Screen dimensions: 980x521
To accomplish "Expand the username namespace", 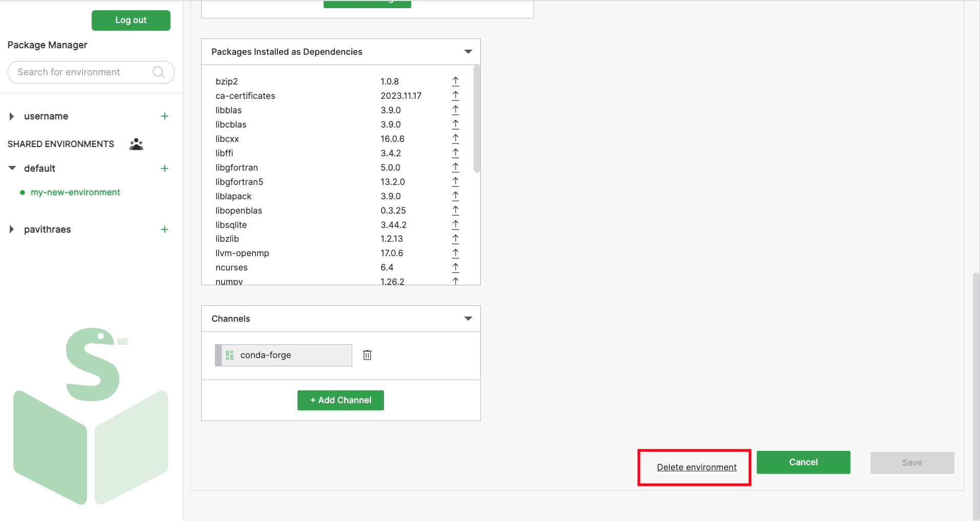I will pos(12,116).
